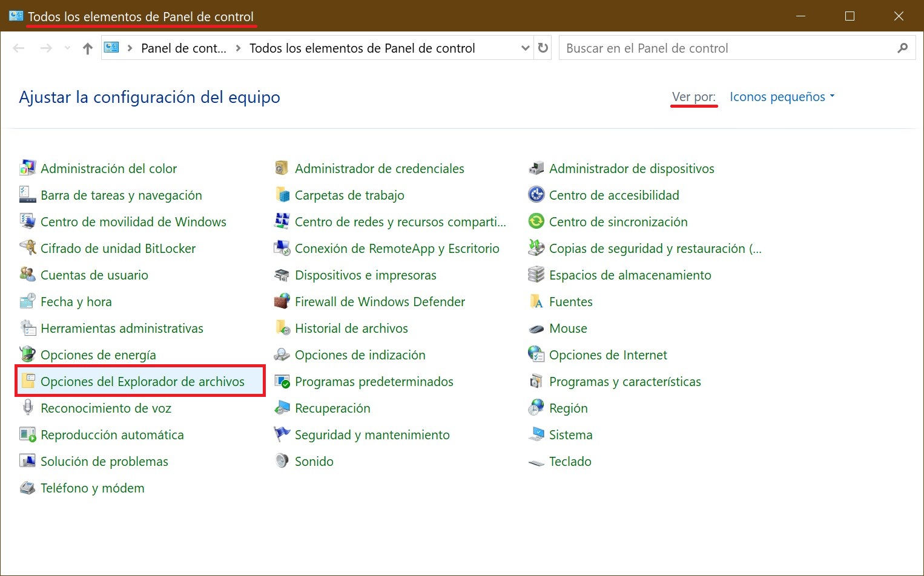
Task: Open the Opciones de energía icon
Action: (27, 355)
